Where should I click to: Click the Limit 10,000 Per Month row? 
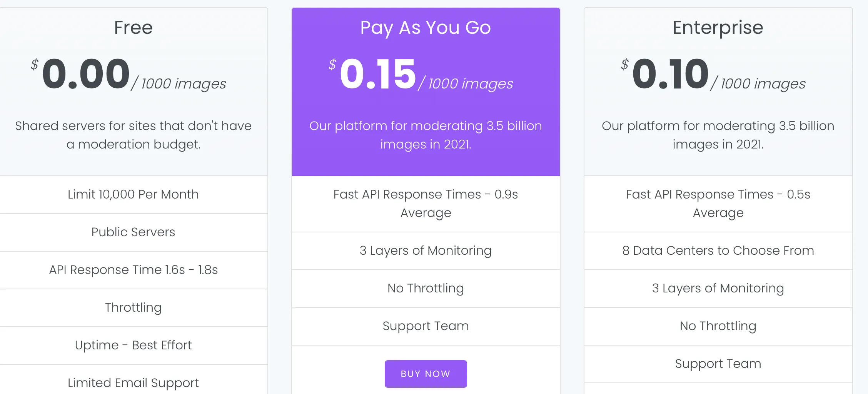click(x=133, y=194)
